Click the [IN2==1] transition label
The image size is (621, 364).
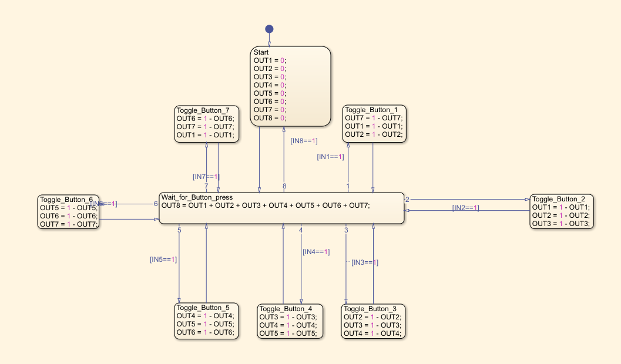coord(465,208)
